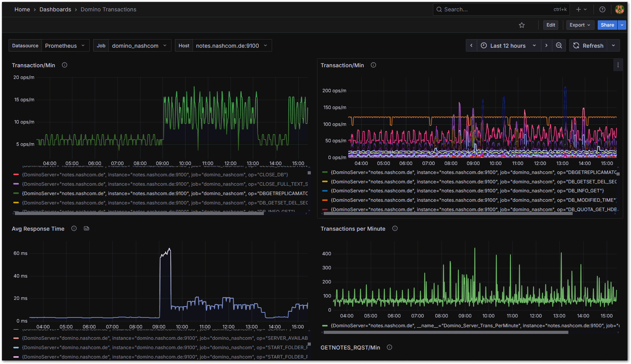Navigate to Dashboards in the breadcrumb
Screen dimensions: 631x364
[x=55, y=9]
